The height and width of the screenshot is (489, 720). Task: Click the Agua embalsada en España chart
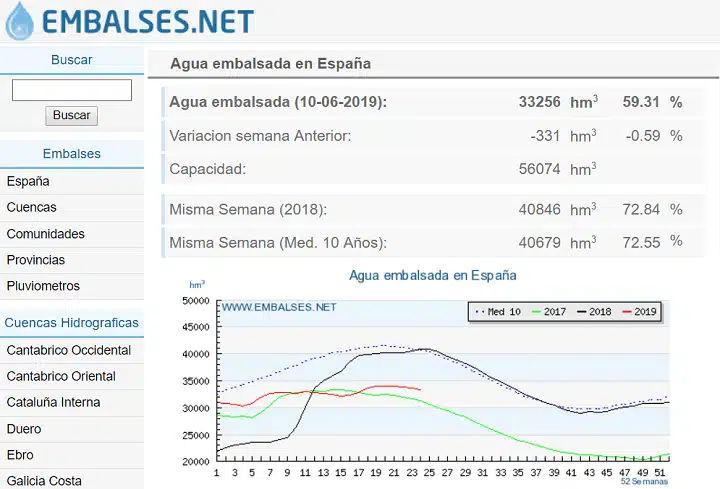click(432, 380)
